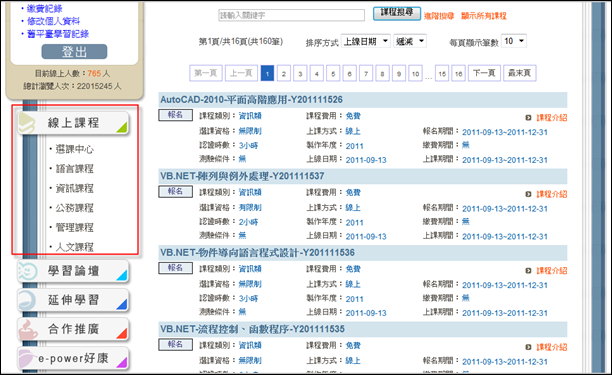Click the 合作推廣 coffee cup icon

tap(28, 329)
